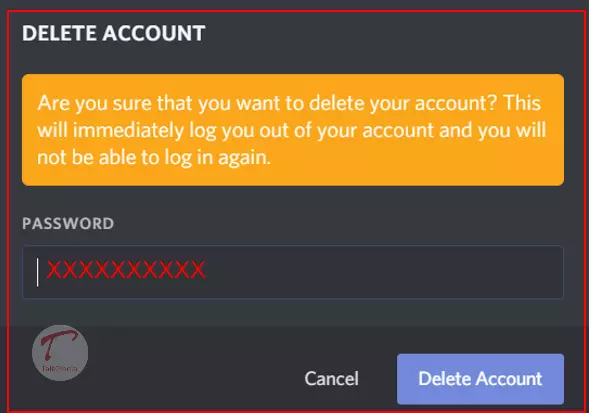Click the empty right side of password field
The height and width of the screenshot is (413, 591).
click(x=384, y=272)
